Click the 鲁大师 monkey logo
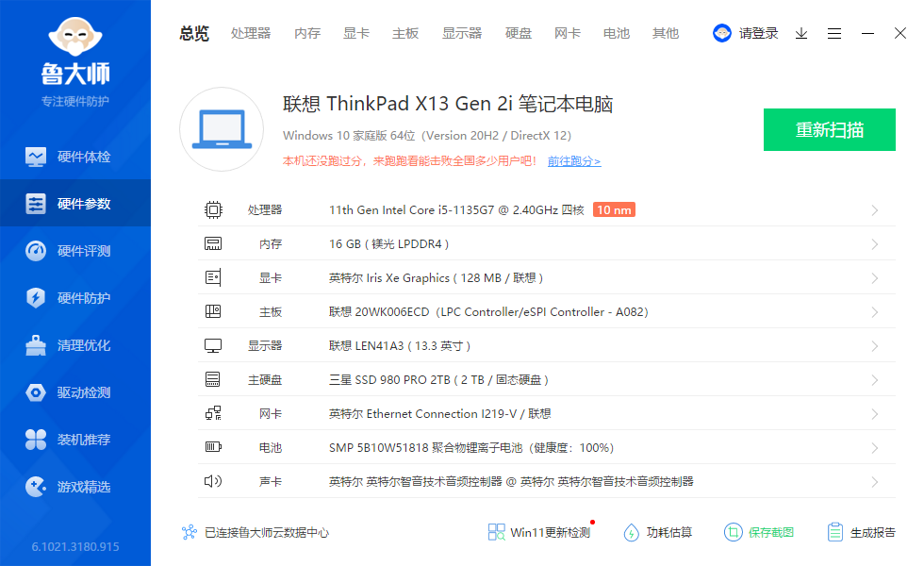This screenshot has height=566, width=924. point(75,37)
